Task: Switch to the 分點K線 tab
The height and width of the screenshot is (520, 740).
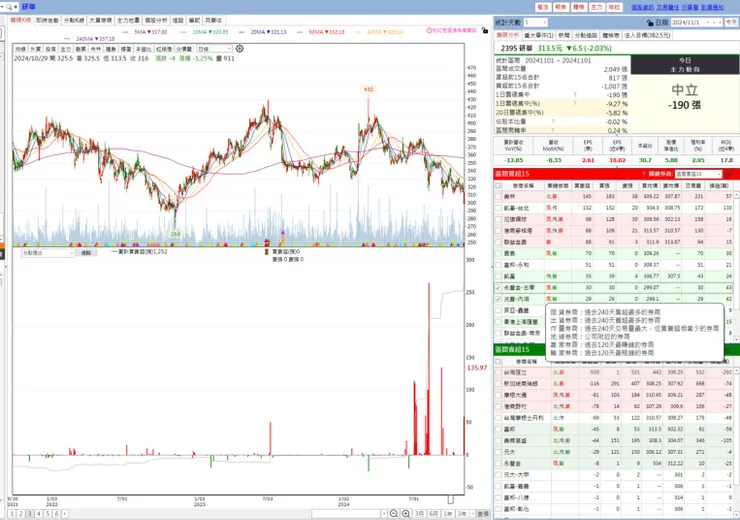Action: 74,20
